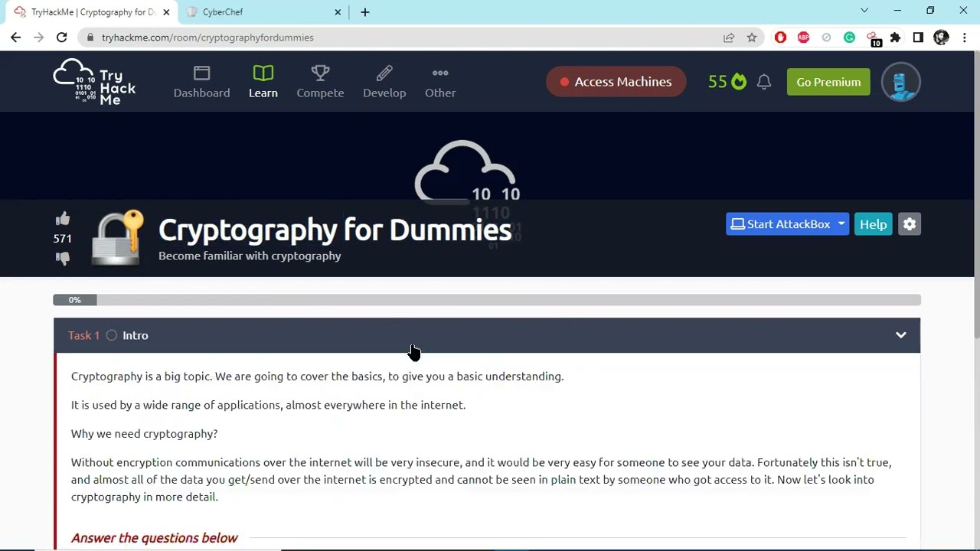
Task: Click the TryHackMe logo
Action: click(x=94, y=82)
